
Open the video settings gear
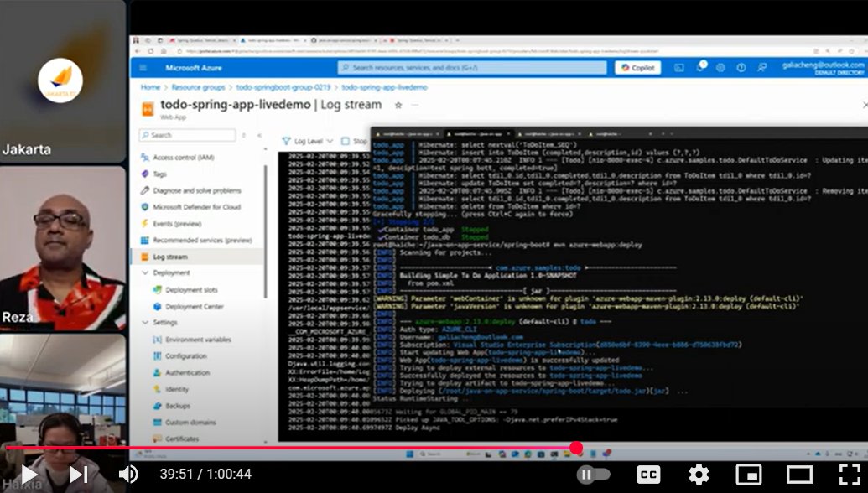699,475
